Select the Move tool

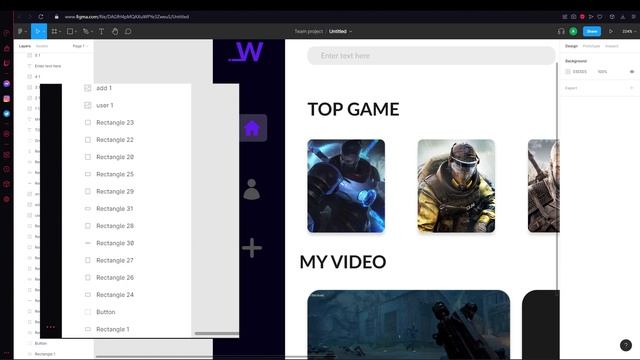[x=37, y=31]
